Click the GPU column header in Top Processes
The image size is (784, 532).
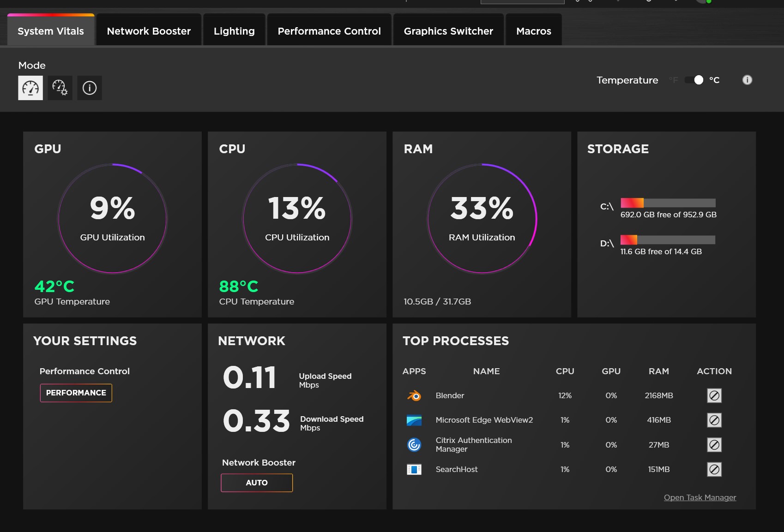[611, 371]
